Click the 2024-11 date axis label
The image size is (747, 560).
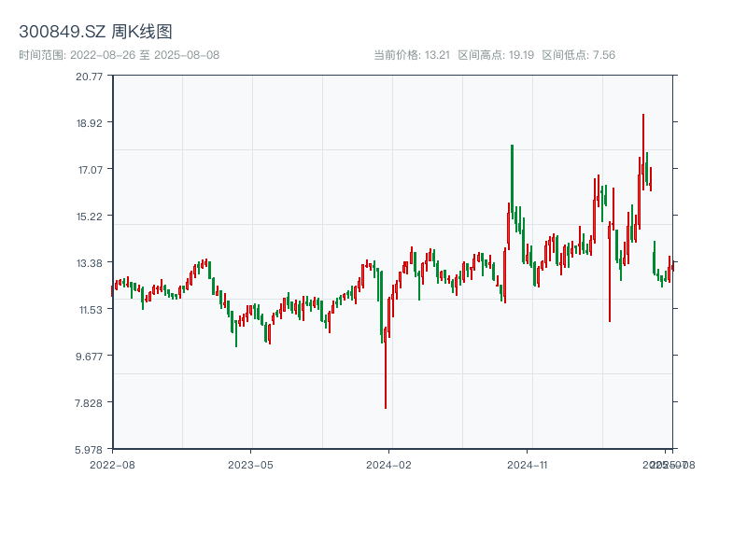[x=528, y=464]
